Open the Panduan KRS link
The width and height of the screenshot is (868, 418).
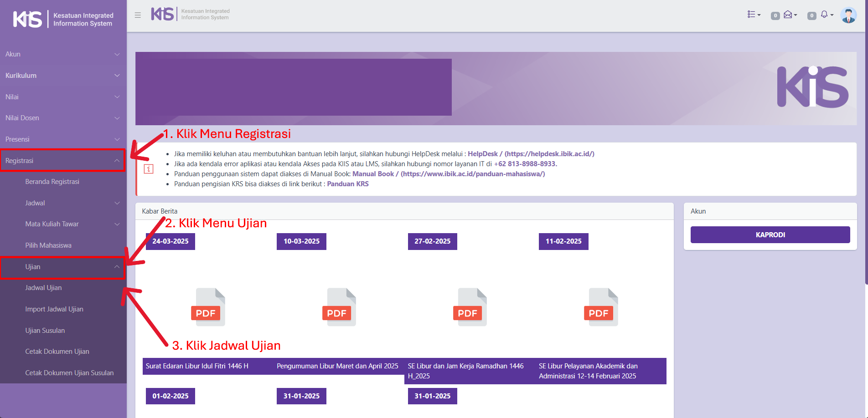[347, 184]
